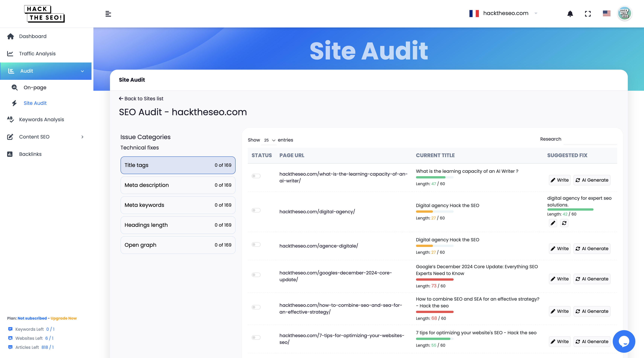The image size is (644, 358).
Task: Select the Open graph category
Action: (178, 245)
